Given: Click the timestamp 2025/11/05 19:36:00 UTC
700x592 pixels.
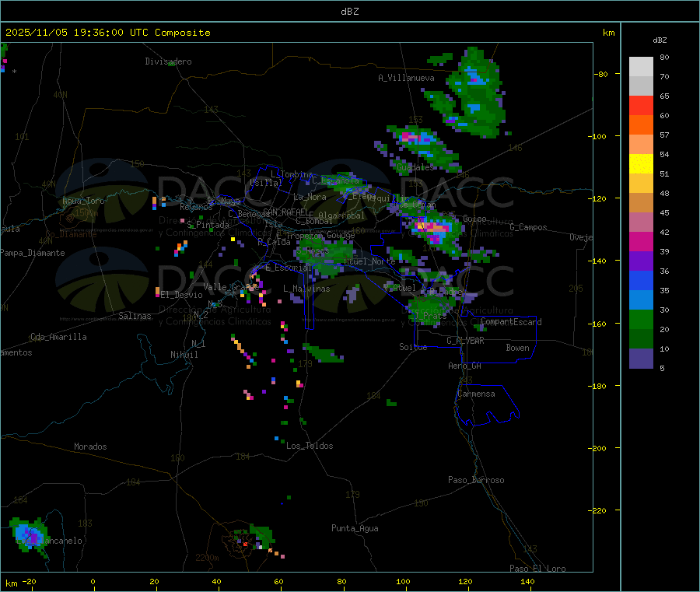Looking at the screenshot, I should (x=77, y=33).
